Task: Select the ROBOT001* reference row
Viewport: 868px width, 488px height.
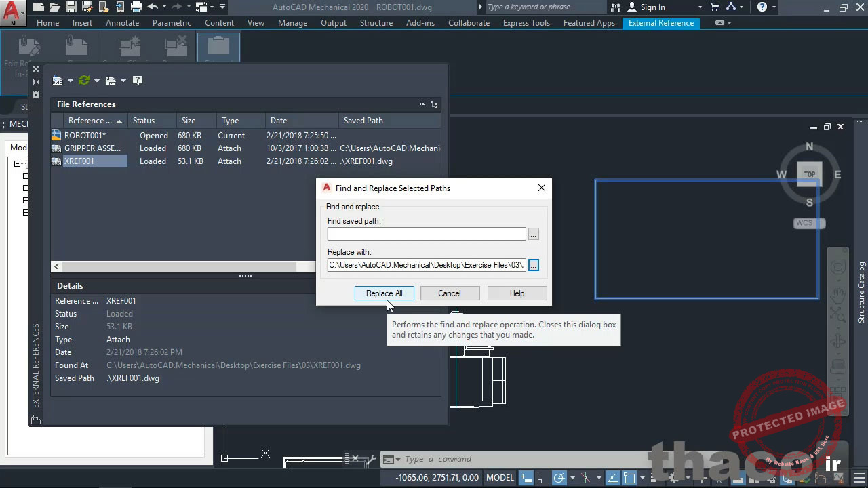Action: click(x=245, y=136)
